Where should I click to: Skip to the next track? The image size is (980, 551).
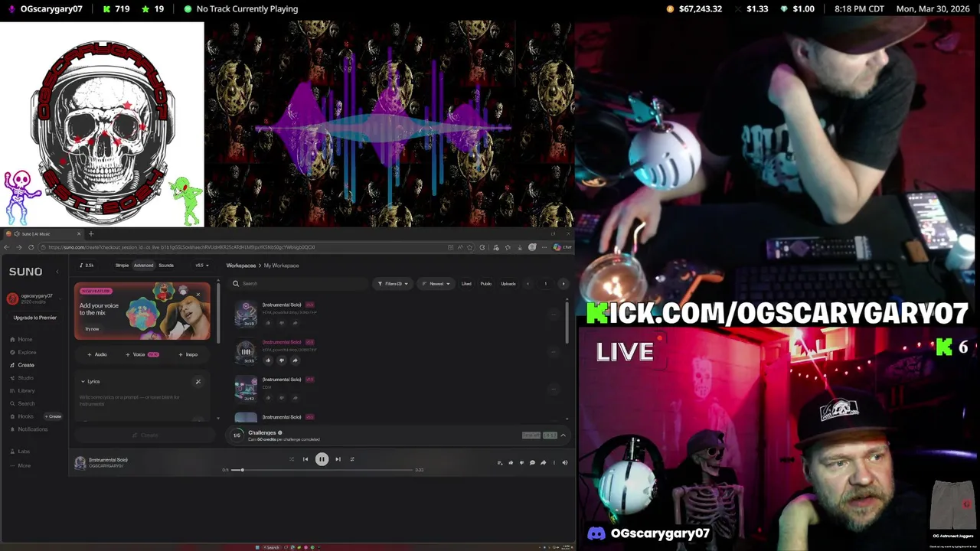(338, 459)
